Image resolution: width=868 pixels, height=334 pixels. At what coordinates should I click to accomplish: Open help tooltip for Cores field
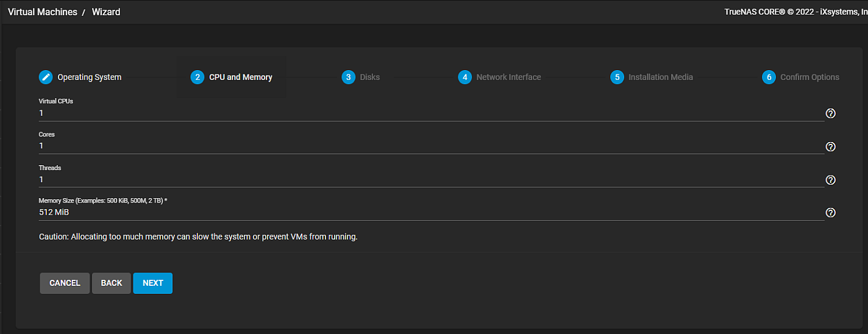[x=830, y=147]
